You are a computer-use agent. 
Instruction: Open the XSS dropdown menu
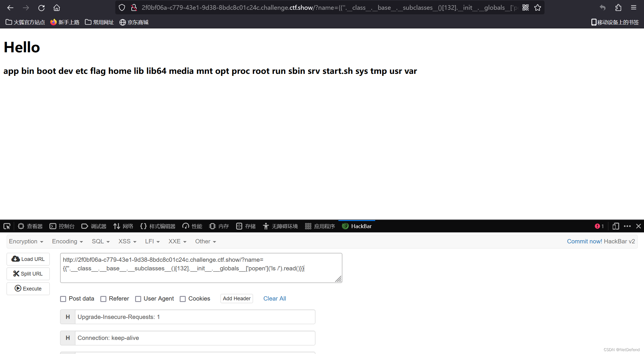(x=126, y=241)
